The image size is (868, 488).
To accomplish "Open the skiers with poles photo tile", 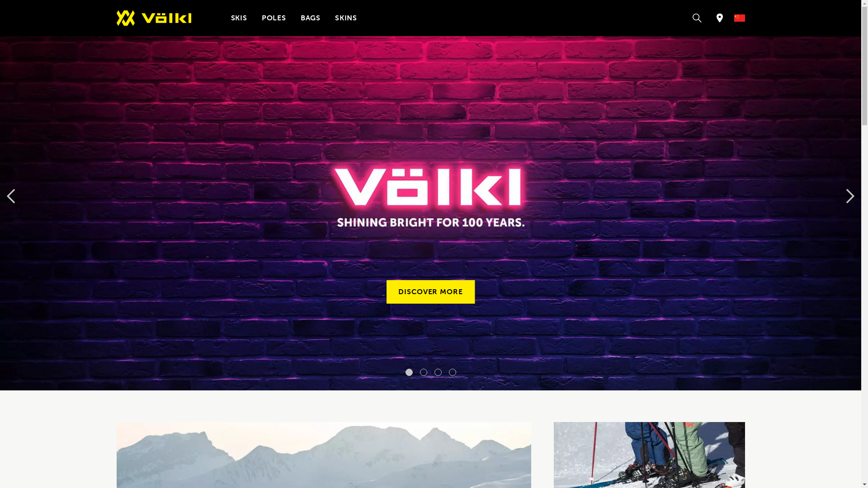I will [x=649, y=455].
